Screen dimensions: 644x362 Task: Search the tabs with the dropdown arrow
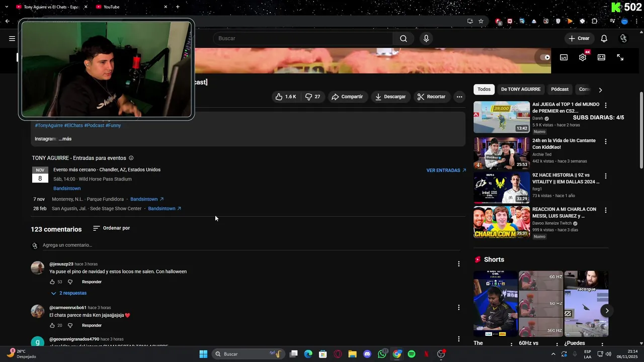pyautogui.click(x=7, y=7)
